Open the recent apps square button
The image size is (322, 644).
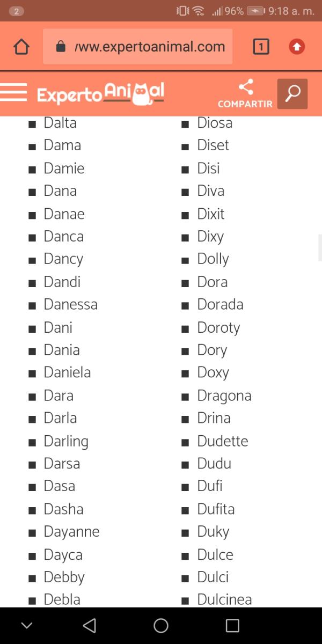pyautogui.click(x=232, y=625)
